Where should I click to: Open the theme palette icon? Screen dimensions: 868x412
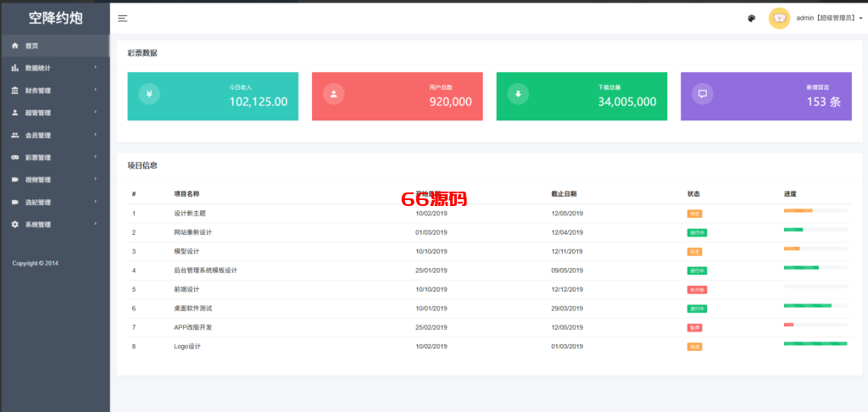[x=751, y=19]
